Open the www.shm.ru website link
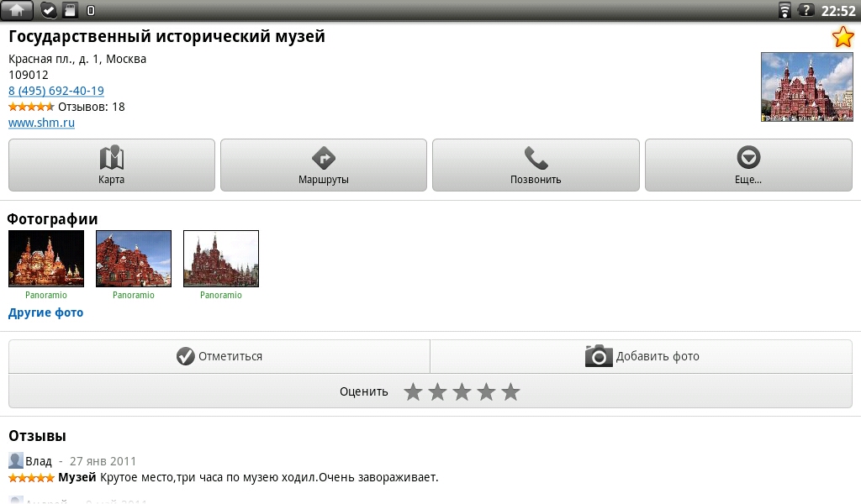The height and width of the screenshot is (504, 861). click(x=41, y=123)
